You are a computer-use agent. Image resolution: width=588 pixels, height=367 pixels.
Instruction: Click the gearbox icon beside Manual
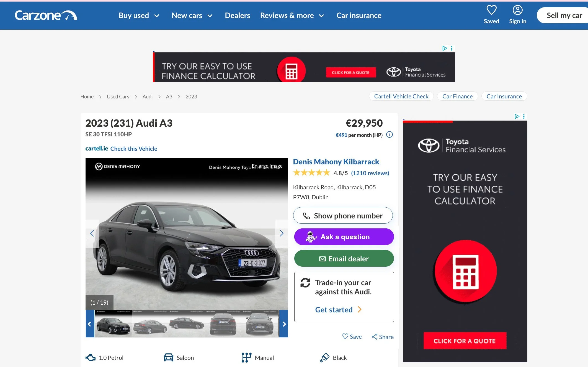(246, 358)
